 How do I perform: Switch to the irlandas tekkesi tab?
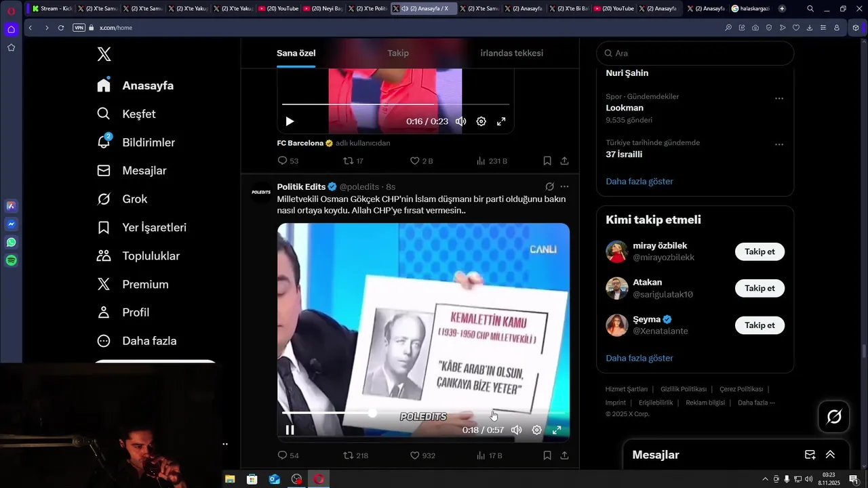click(x=511, y=53)
